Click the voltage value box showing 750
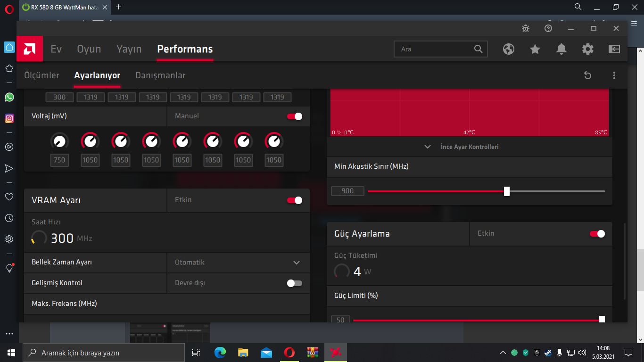Screen dimensions: 644x362 click(59, 160)
